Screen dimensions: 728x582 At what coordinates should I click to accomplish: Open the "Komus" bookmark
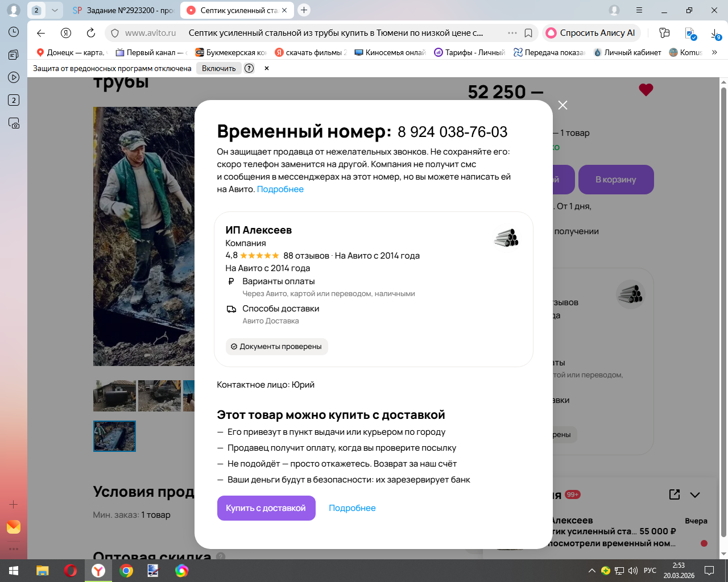[x=686, y=52]
